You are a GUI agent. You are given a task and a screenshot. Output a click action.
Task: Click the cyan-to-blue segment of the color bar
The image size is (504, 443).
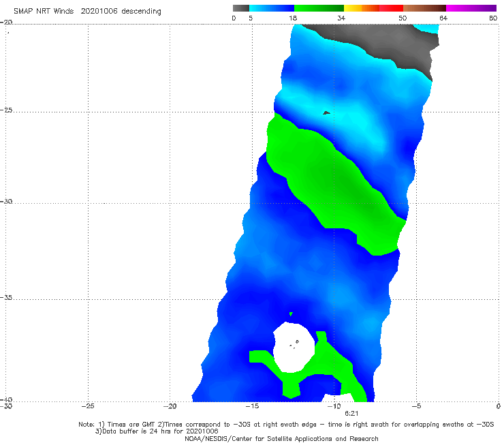[272, 8]
